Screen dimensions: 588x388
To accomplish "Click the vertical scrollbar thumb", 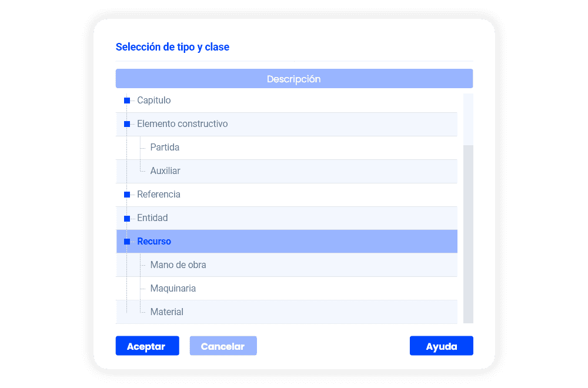I will coord(468,234).
